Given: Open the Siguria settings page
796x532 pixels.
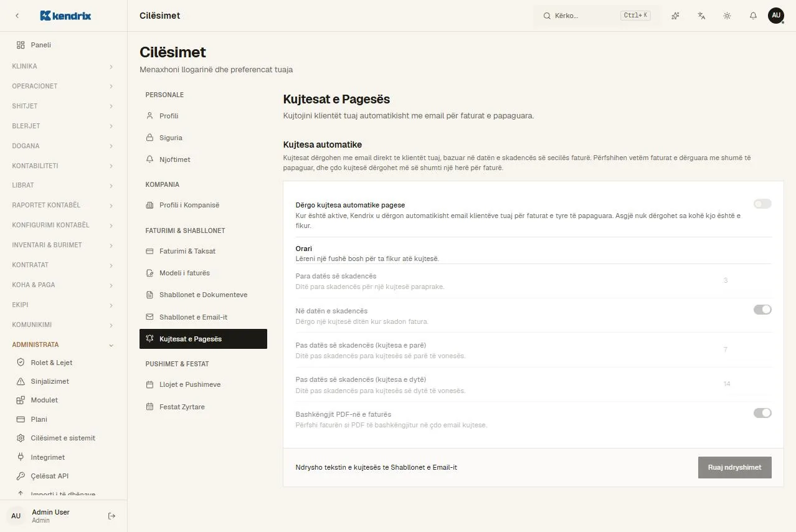Looking at the screenshot, I should tap(203, 138).
